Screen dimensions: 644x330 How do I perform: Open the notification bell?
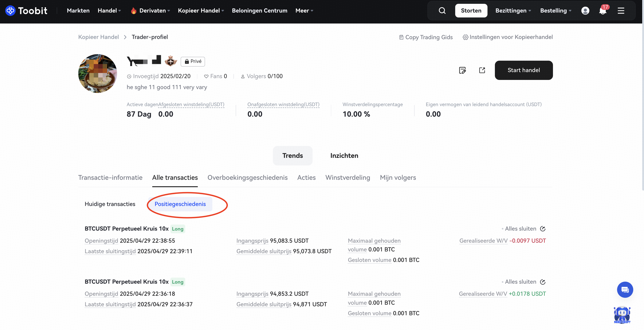(x=603, y=11)
